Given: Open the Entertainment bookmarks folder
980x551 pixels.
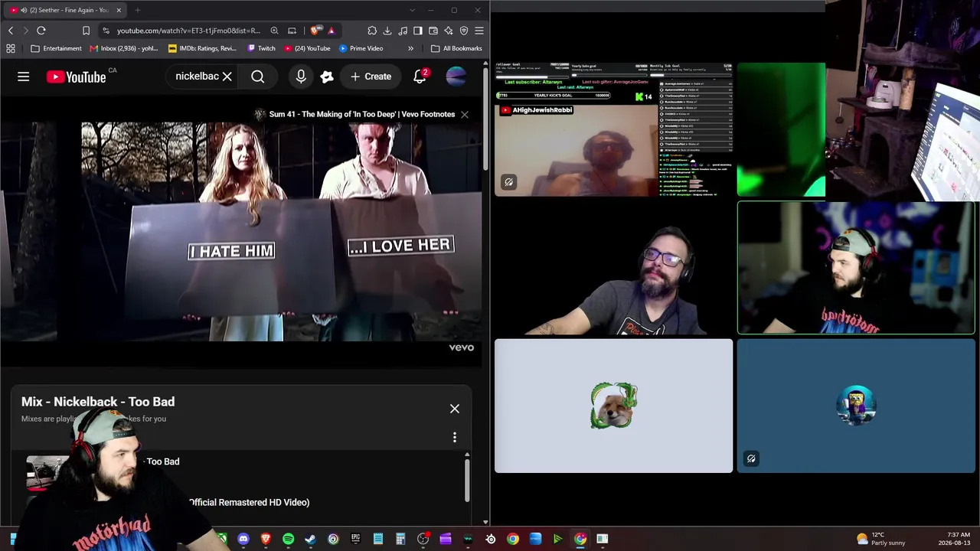Looking at the screenshot, I should click(56, 48).
